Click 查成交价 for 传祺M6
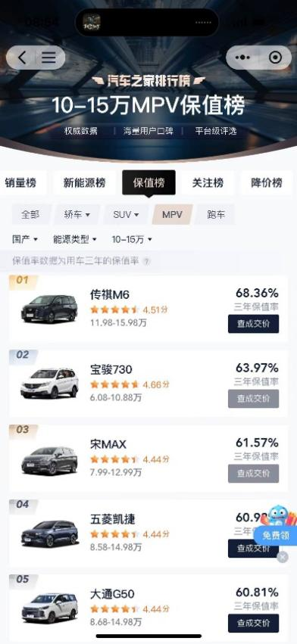Viewport: 297px width, 644px height. coord(253,324)
